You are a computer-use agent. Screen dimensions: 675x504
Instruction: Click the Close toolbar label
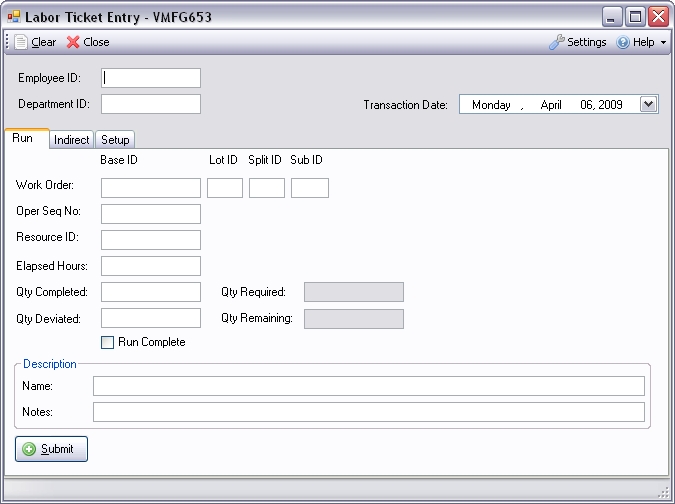[96, 42]
